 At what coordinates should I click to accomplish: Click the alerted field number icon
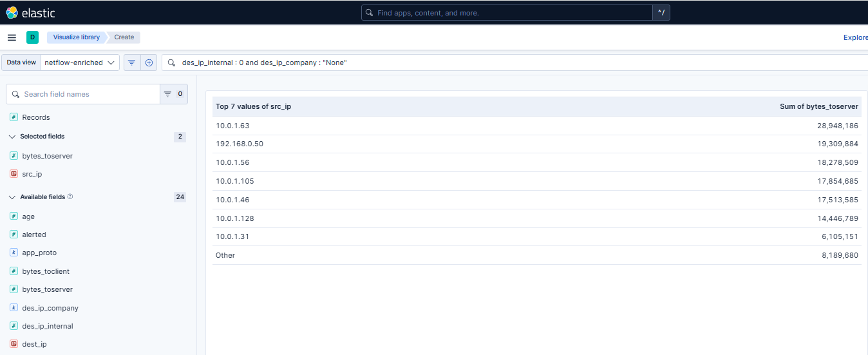pyautogui.click(x=14, y=235)
